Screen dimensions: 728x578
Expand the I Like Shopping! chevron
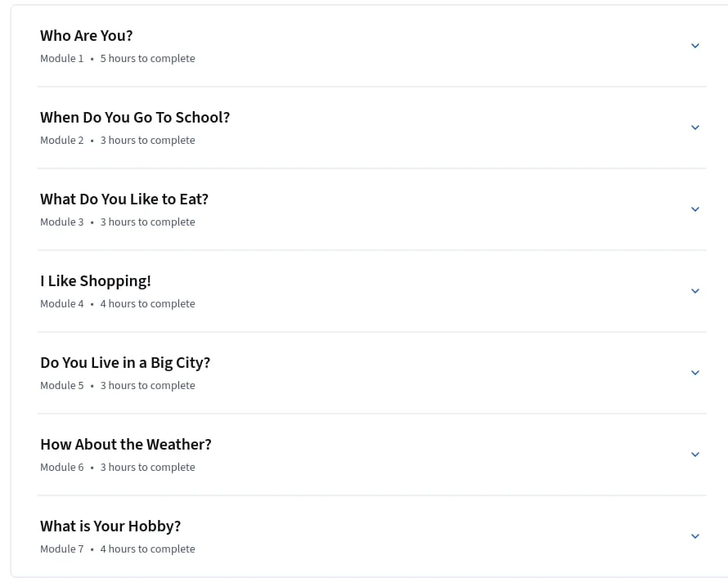click(695, 291)
